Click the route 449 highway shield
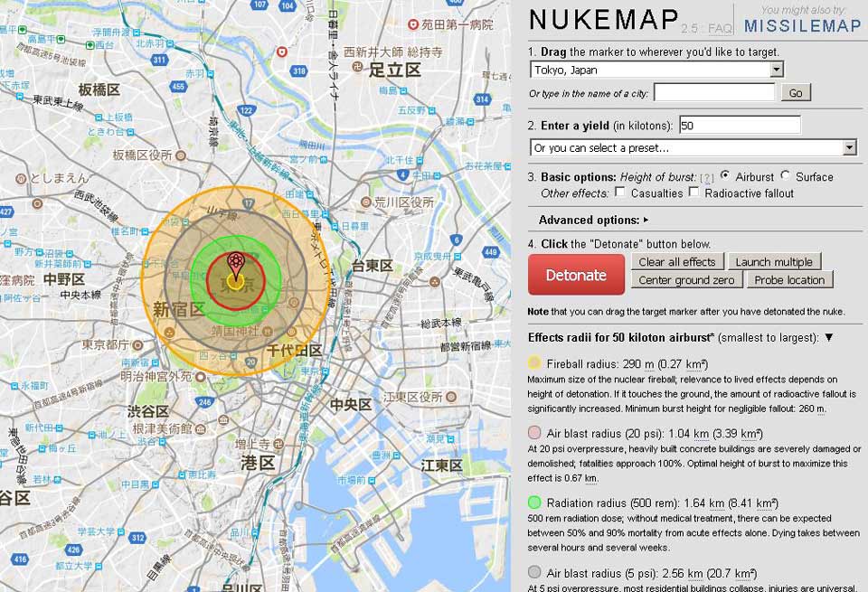 [490, 252]
